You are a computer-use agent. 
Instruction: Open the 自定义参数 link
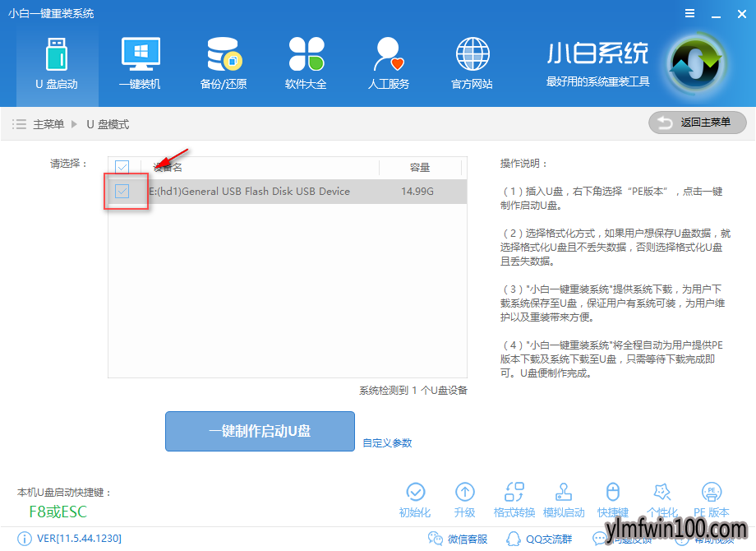(387, 443)
